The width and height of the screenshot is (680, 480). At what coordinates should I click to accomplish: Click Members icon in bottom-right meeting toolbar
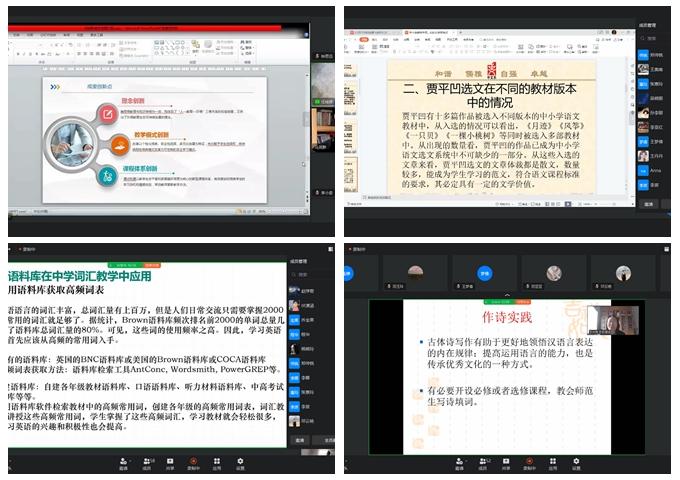pos(482,464)
